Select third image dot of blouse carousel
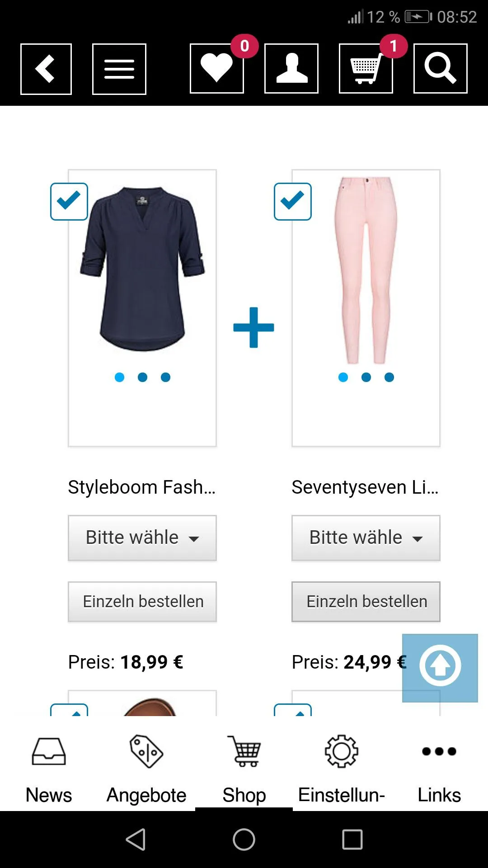The width and height of the screenshot is (488, 868). point(166,377)
